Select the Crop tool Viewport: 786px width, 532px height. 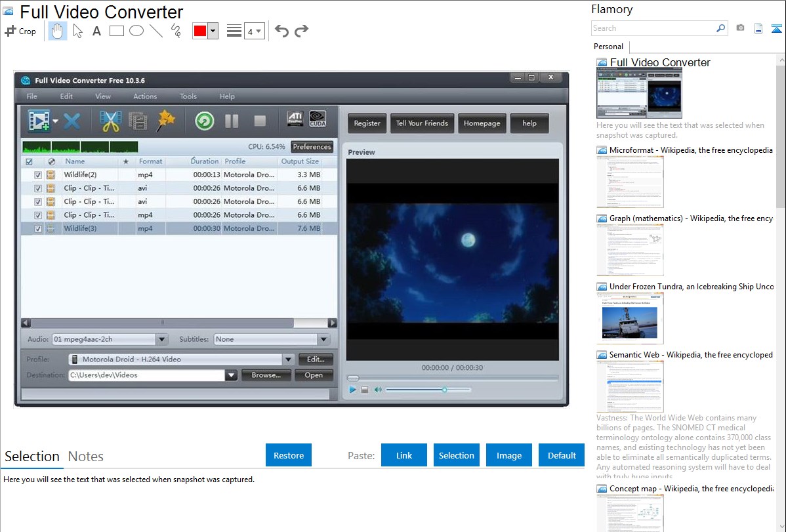coord(20,31)
